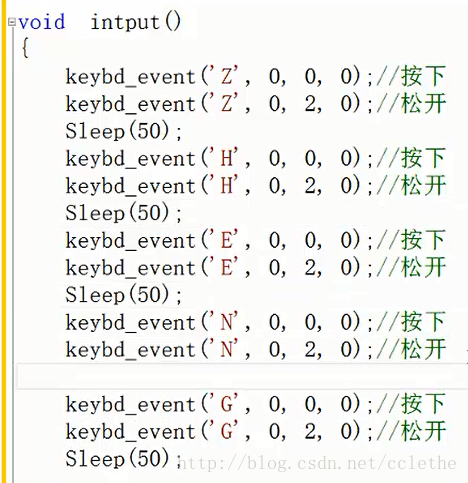Click the function name intput()
The image size is (468, 483).
pyautogui.click(x=136, y=23)
